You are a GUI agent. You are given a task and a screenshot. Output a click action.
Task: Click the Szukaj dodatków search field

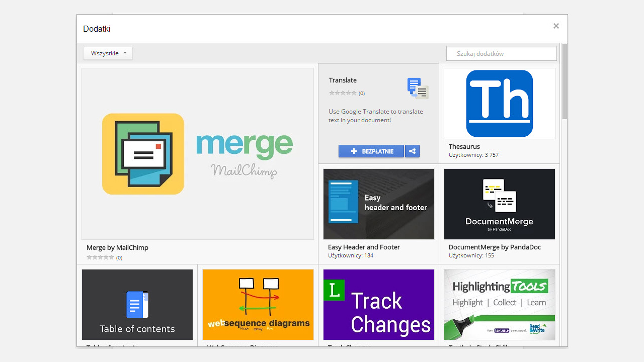click(501, 53)
